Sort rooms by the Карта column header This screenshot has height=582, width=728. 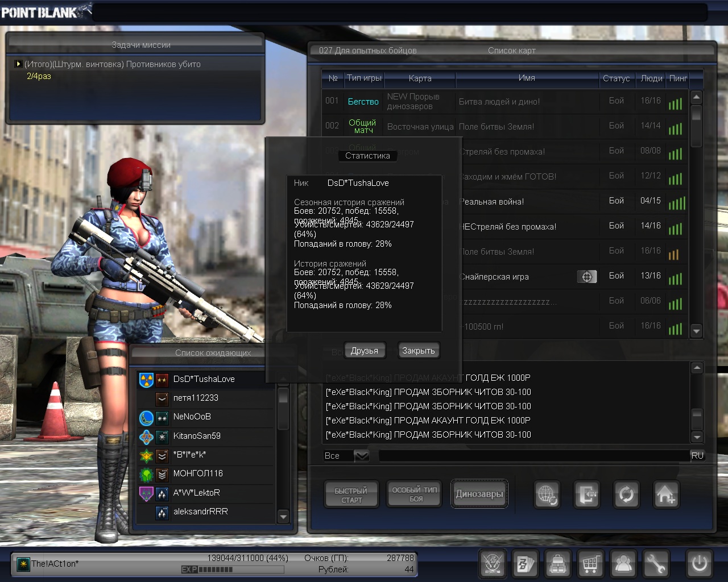(420, 78)
